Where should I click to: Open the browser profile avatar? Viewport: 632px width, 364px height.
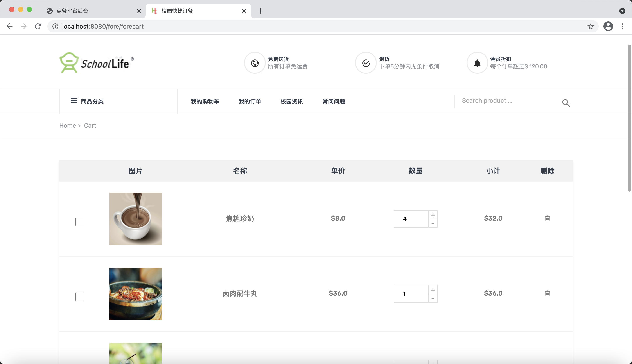[608, 26]
